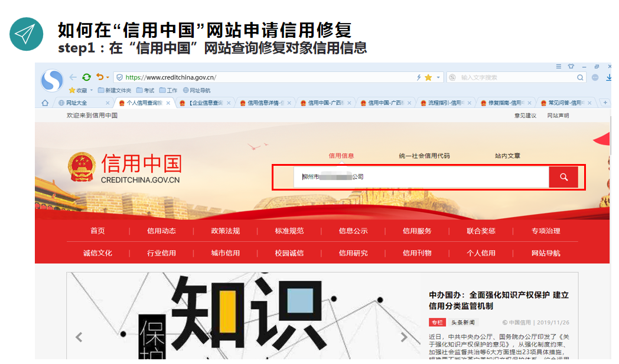The image size is (619, 364).
Task: Reload the page with the green refresh icon
Action: click(86, 77)
